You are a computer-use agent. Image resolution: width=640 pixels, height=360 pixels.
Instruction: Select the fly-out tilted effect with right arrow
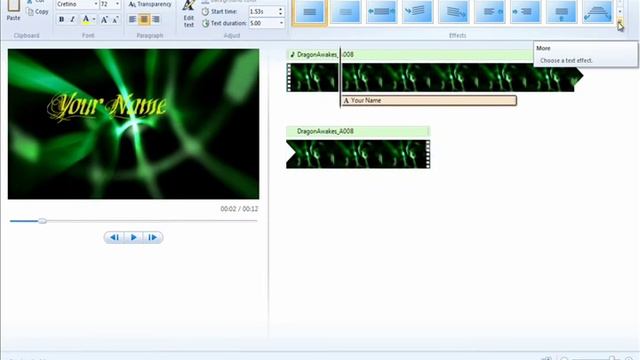pyautogui.click(x=453, y=12)
